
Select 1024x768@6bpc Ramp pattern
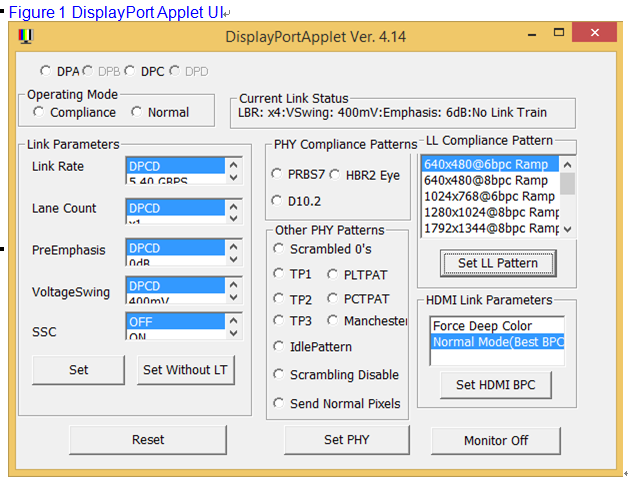tap(490, 196)
